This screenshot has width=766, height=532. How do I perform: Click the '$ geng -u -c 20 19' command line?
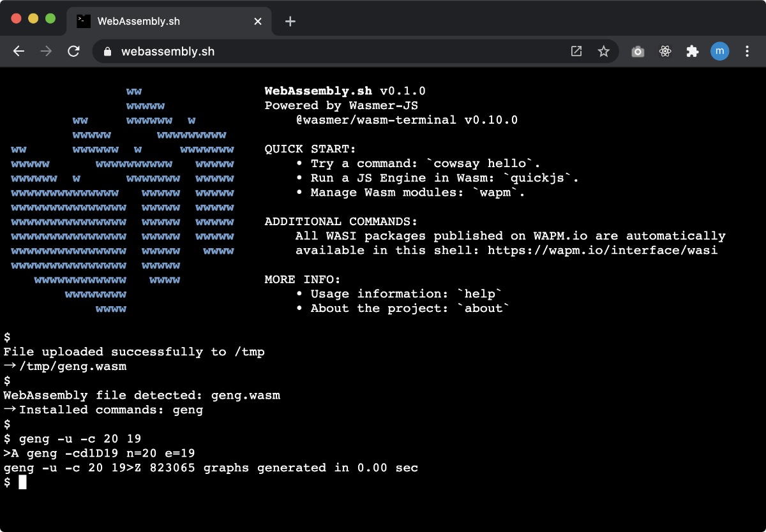tap(73, 439)
